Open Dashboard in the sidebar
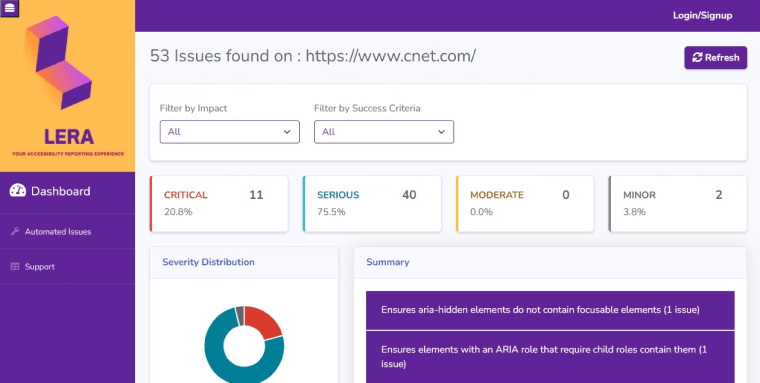The image size is (760, 383). pos(67,191)
